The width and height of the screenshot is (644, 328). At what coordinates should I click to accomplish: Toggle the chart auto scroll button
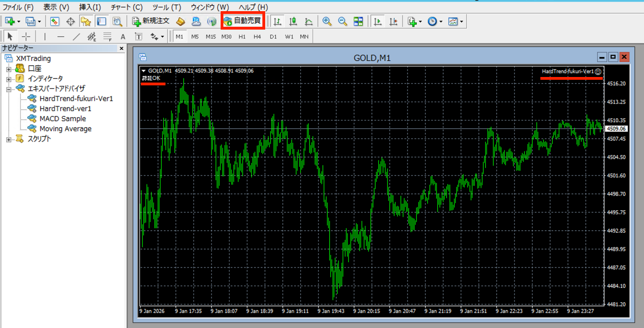pyautogui.click(x=378, y=21)
